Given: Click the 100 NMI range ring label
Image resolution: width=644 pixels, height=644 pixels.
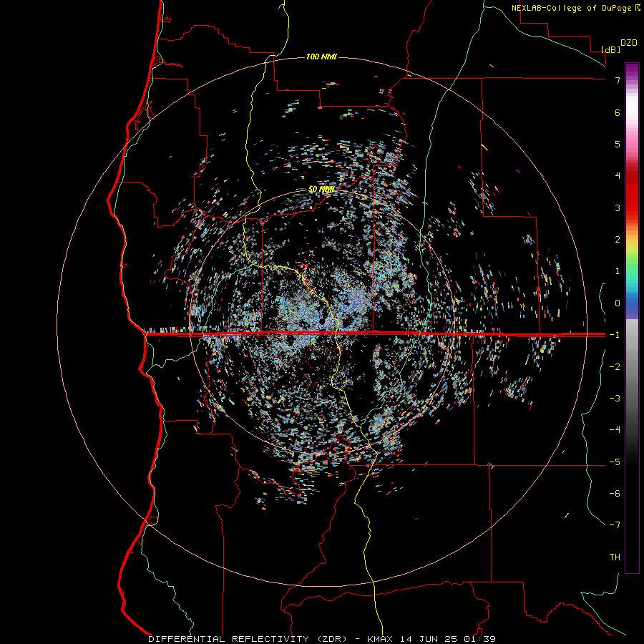Looking at the screenshot, I should point(321,57).
